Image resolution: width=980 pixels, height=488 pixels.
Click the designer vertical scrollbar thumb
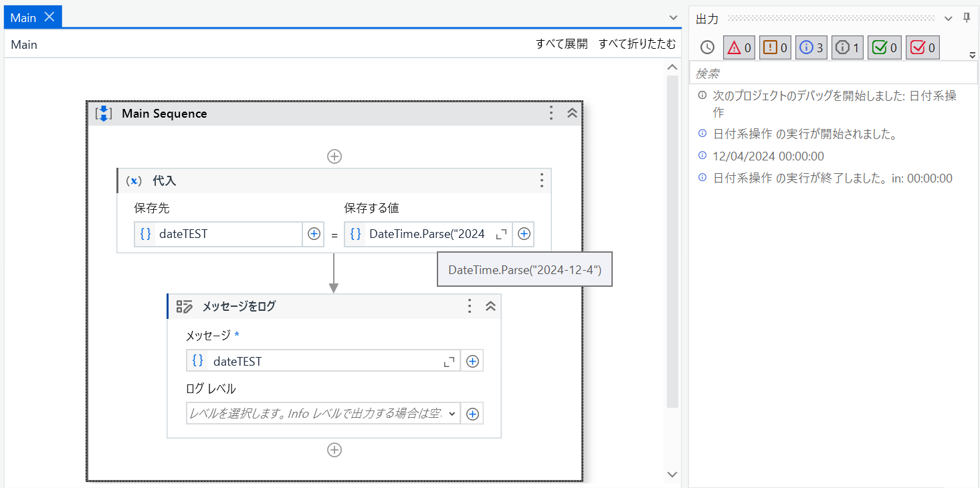coord(673,241)
